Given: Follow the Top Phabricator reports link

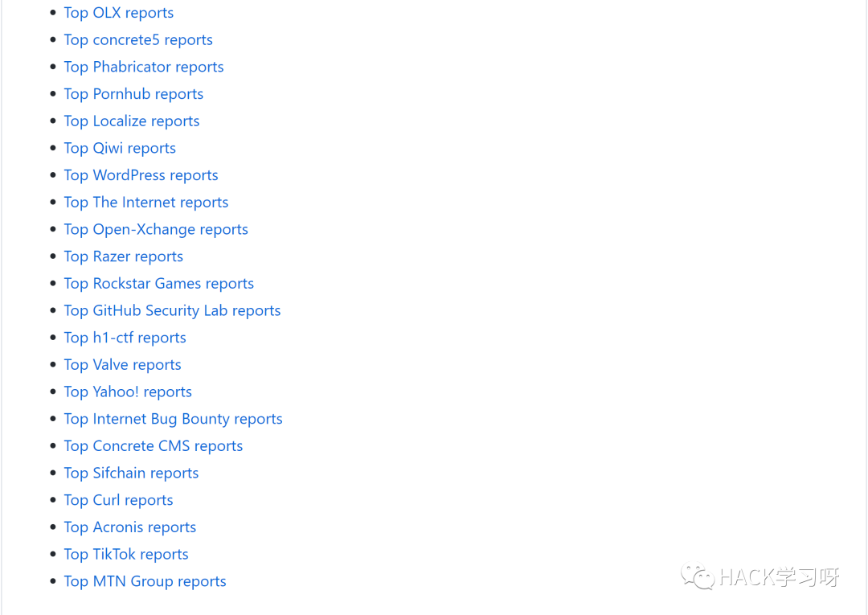Looking at the screenshot, I should tap(143, 67).
